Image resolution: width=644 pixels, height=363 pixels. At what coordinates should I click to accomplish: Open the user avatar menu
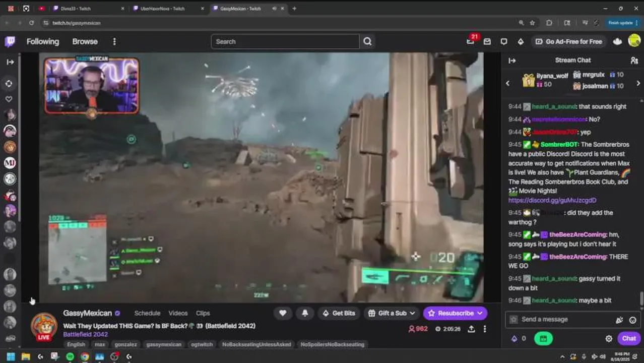point(634,41)
